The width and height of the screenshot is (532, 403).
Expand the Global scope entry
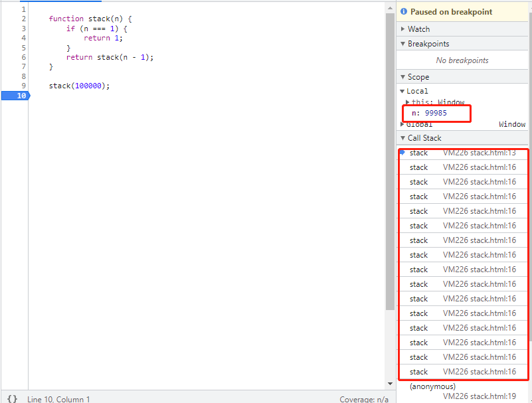[x=418, y=124]
